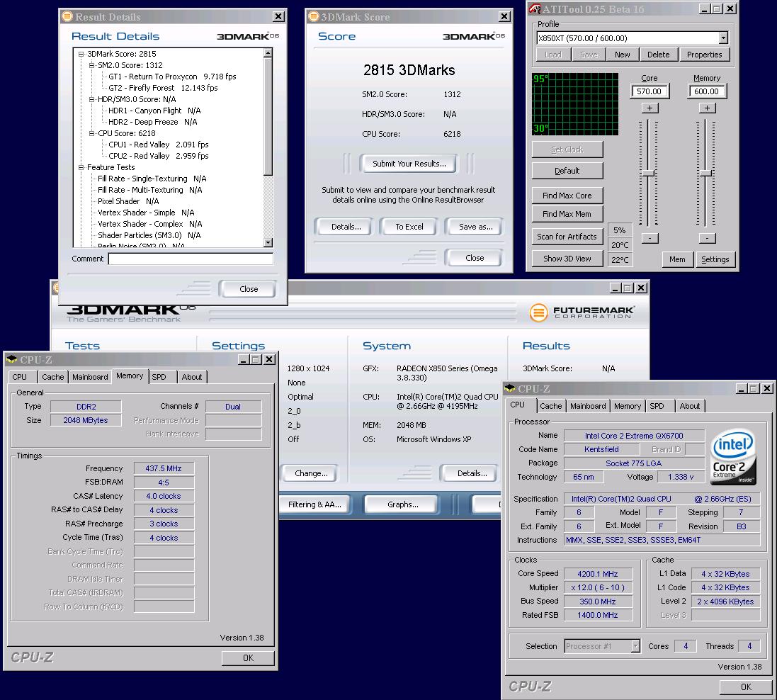Click the results tree scroll-down arrow
The height and width of the screenshot is (700, 777).
point(268,242)
